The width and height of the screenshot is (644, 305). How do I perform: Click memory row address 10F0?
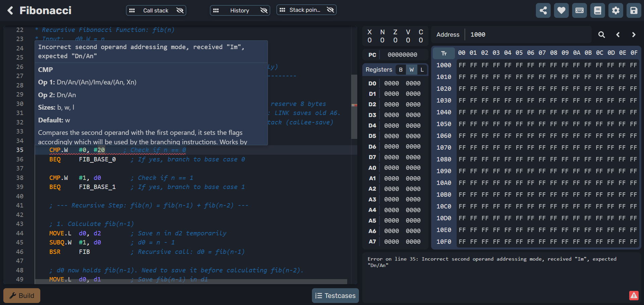(x=444, y=242)
